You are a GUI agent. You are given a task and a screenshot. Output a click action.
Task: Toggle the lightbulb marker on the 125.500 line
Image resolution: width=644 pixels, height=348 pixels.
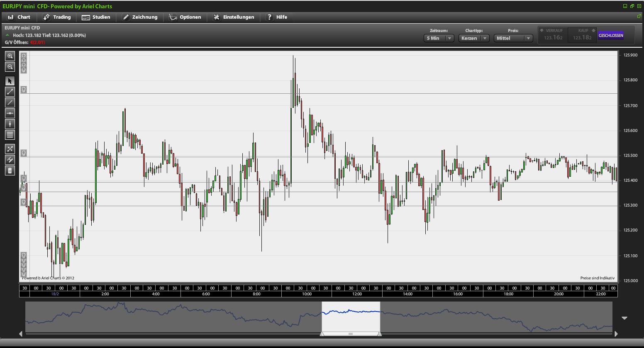tap(24, 153)
